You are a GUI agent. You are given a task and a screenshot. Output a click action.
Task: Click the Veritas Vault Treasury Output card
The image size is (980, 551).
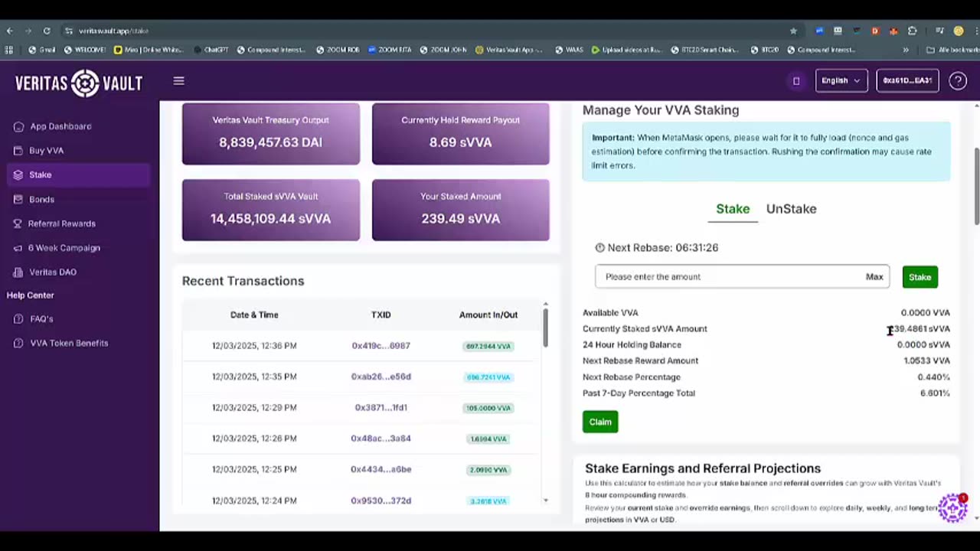point(270,134)
